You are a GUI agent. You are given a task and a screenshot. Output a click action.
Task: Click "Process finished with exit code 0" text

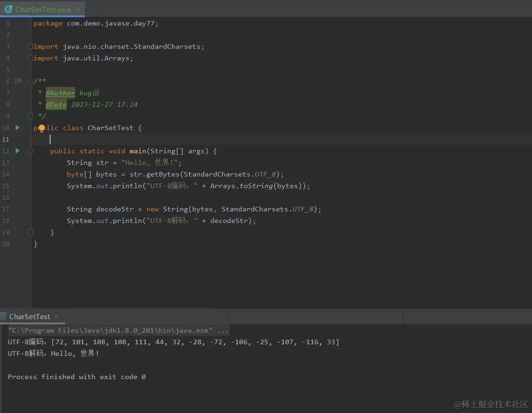(77, 377)
